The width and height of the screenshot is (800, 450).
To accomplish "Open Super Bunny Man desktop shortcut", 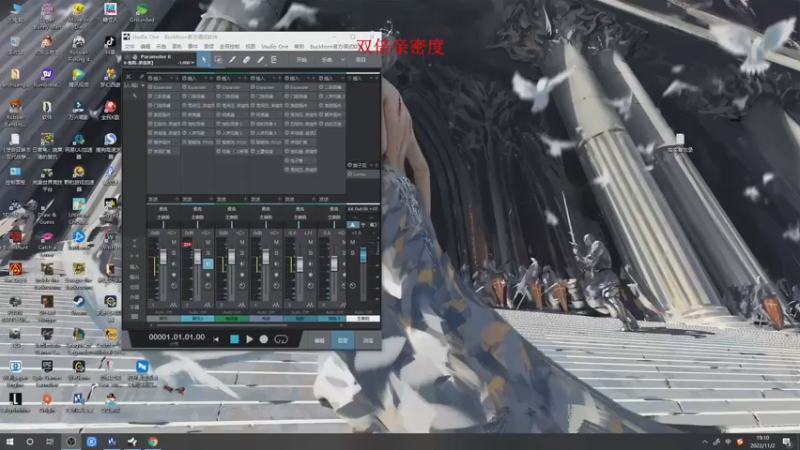I will click(x=47, y=16).
